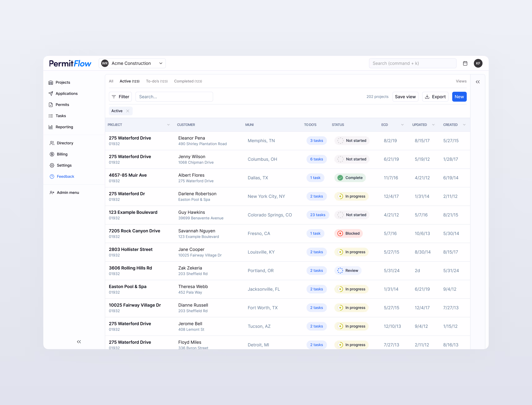Click the Export button

pyautogui.click(x=435, y=97)
